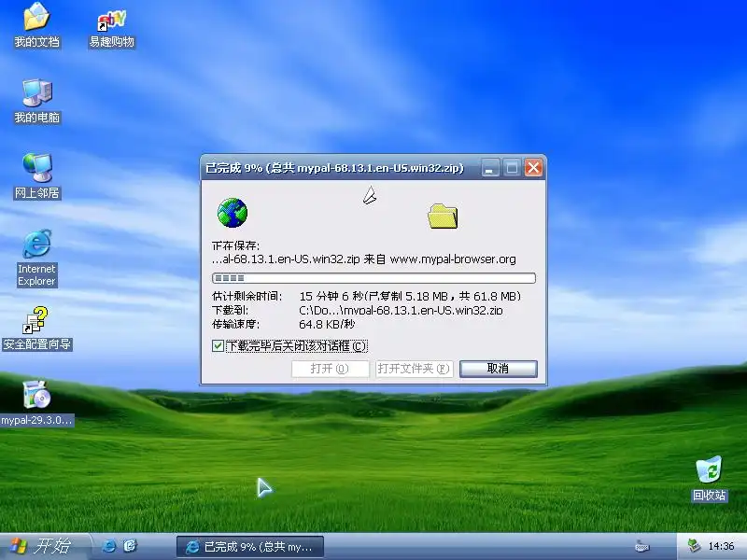Click the source text www.mypal-browser.org
Screen dimensions: 747x560
[453, 259]
